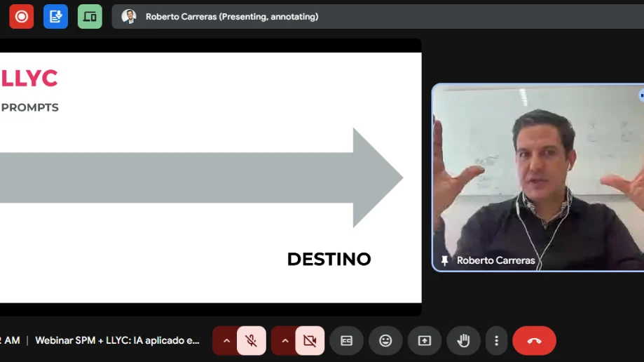Screen dimensions: 644x362
Task: Open the Webinar SPM + LLYC meeting details
Action: [x=117, y=341]
